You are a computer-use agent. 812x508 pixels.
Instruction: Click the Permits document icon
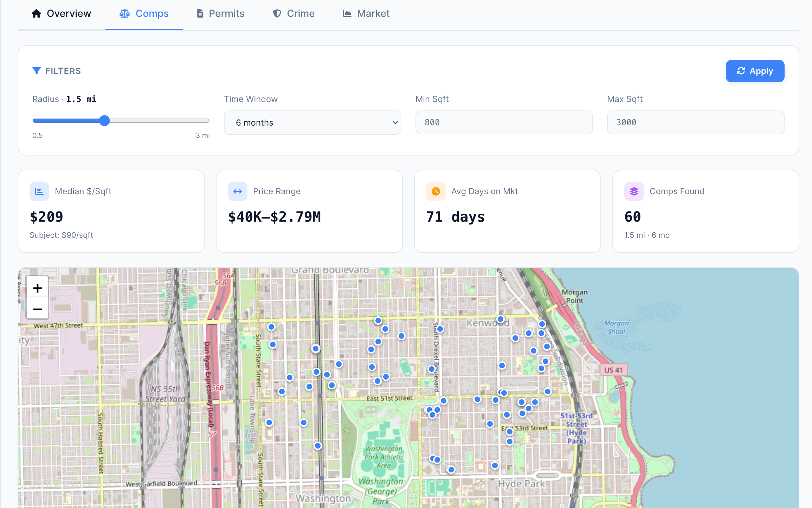(200, 14)
